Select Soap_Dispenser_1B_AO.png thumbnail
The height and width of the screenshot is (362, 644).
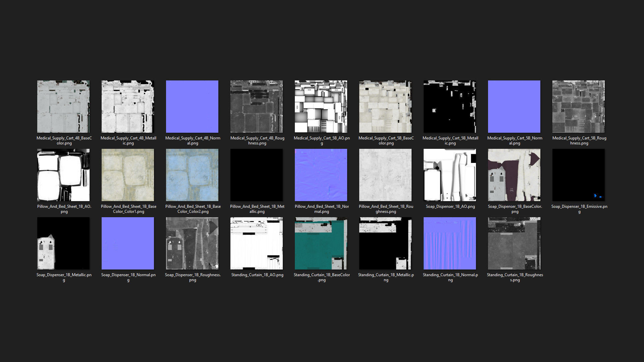tap(450, 175)
